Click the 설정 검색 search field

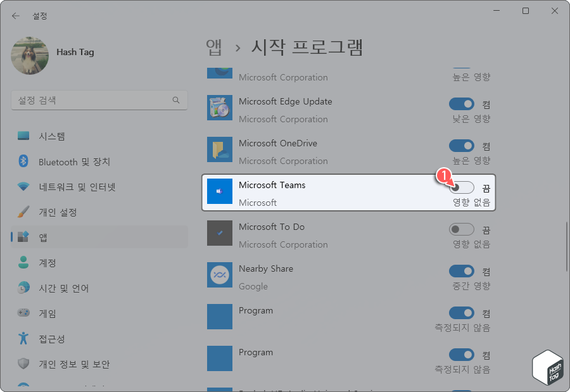point(99,100)
